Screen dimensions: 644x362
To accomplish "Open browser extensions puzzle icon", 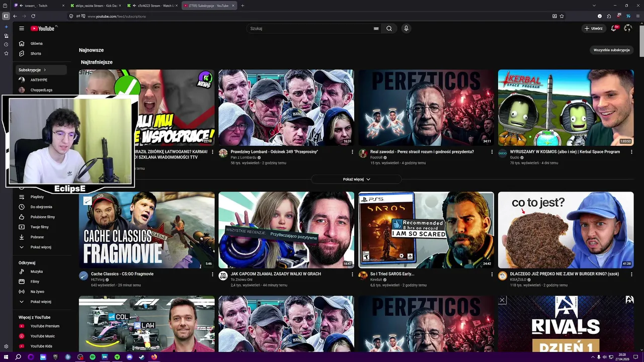I will tap(609, 16).
